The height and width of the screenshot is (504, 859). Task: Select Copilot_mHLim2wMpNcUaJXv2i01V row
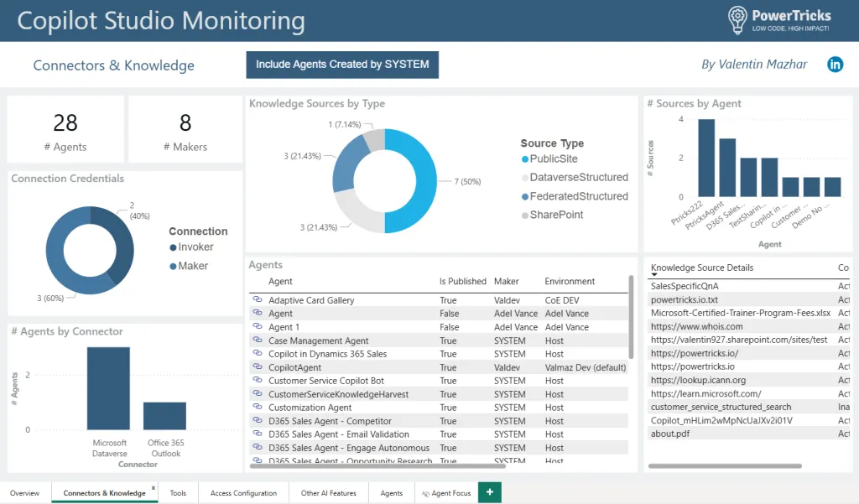point(749,420)
